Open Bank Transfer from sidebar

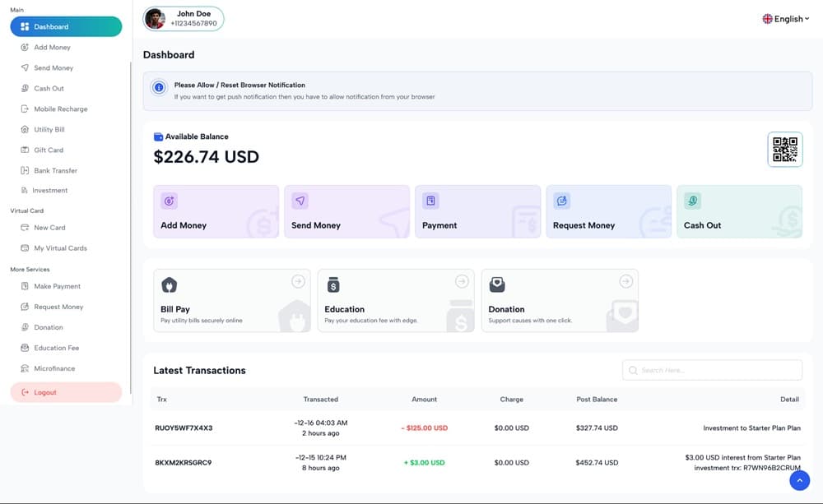click(x=55, y=170)
